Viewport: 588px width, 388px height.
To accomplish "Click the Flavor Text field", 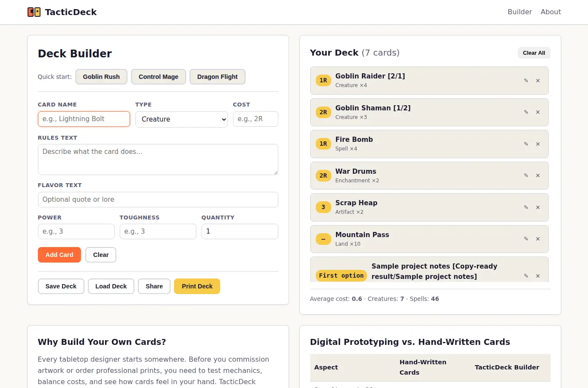I will [158, 200].
